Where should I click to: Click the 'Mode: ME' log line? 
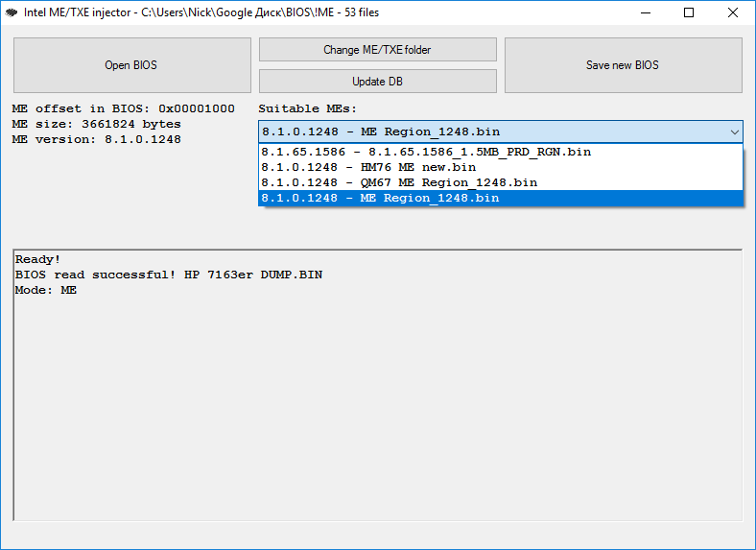46,290
